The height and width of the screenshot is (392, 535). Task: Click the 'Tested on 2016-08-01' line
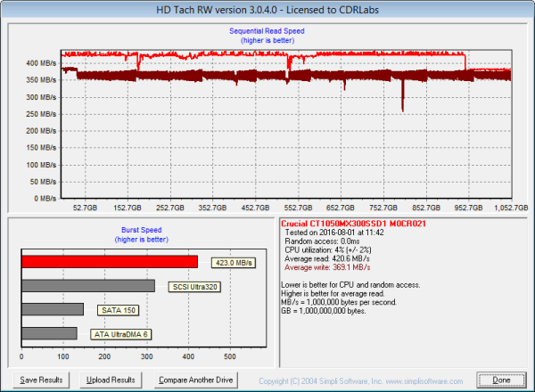click(334, 233)
